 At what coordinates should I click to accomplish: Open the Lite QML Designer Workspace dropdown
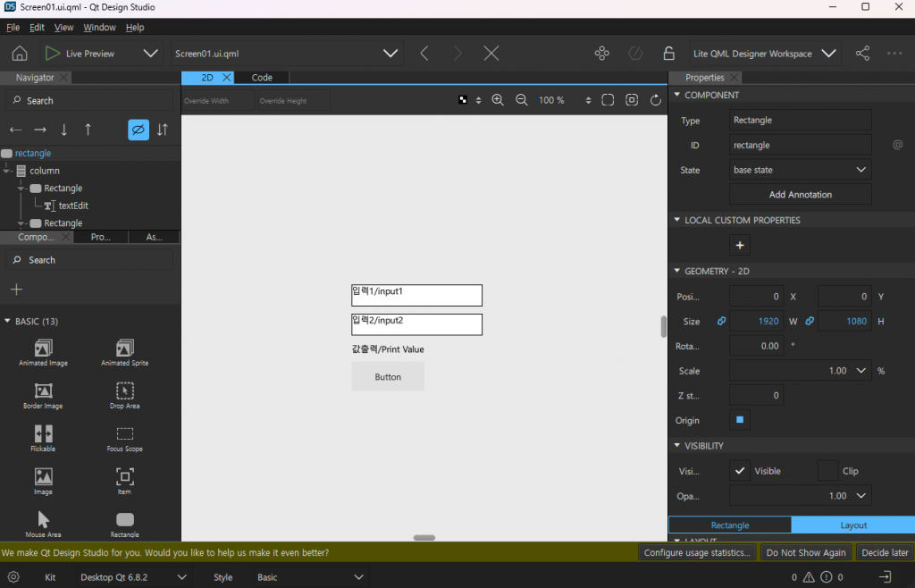[x=766, y=54]
